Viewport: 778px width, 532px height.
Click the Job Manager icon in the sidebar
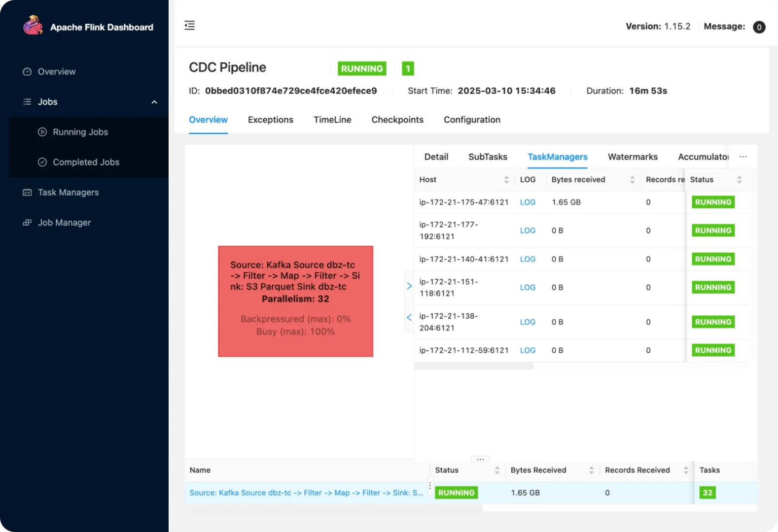(27, 223)
